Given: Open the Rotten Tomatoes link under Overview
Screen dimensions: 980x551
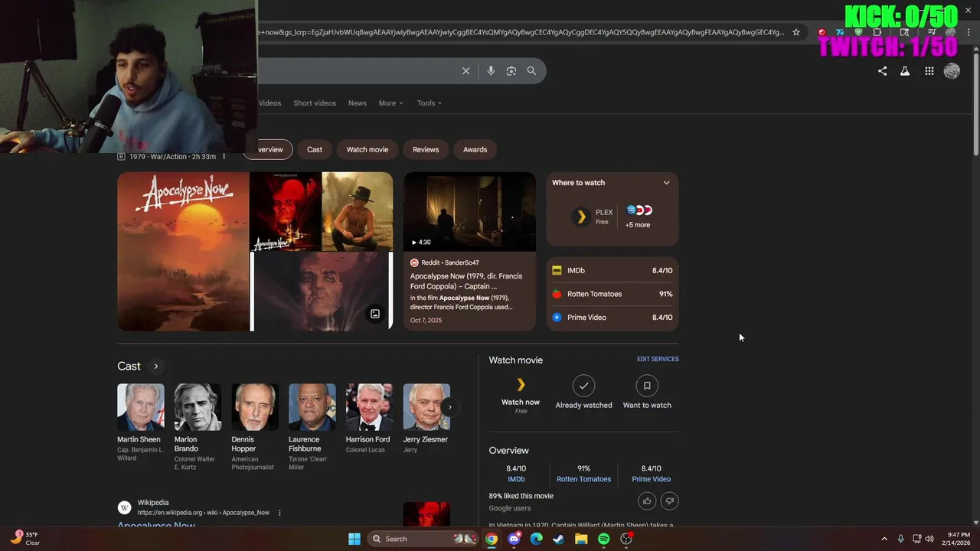Looking at the screenshot, I should 583,479.
